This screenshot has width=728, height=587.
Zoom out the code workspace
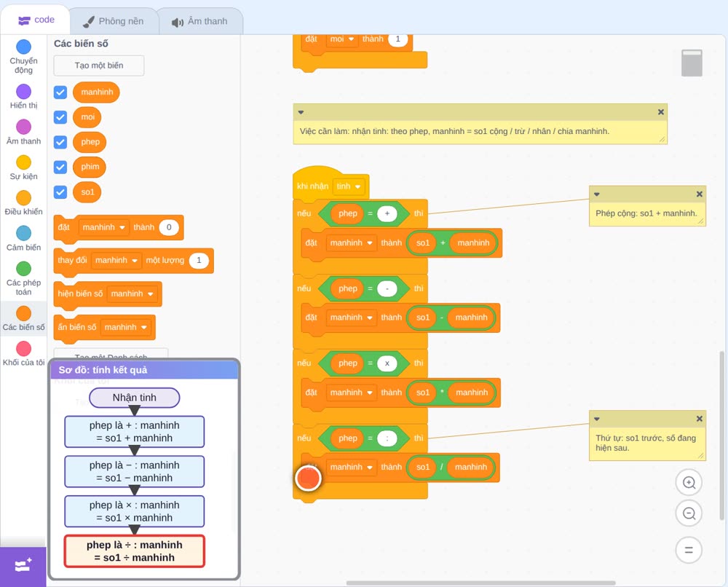coord(689,513)
